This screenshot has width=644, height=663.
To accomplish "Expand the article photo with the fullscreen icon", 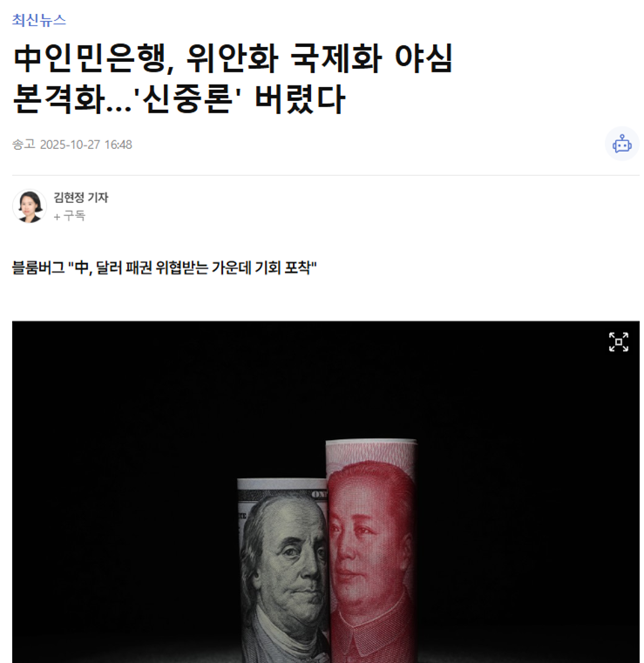I will click(618, 342).
